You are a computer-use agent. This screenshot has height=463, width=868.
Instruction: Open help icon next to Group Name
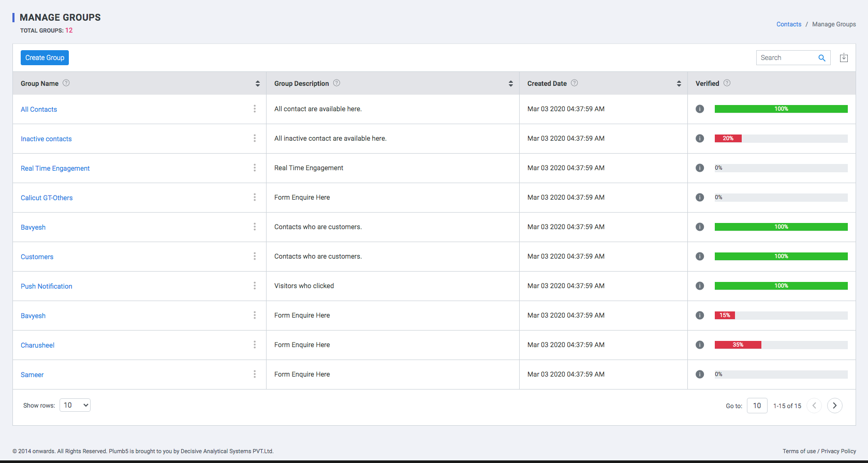tap(66, 83)
